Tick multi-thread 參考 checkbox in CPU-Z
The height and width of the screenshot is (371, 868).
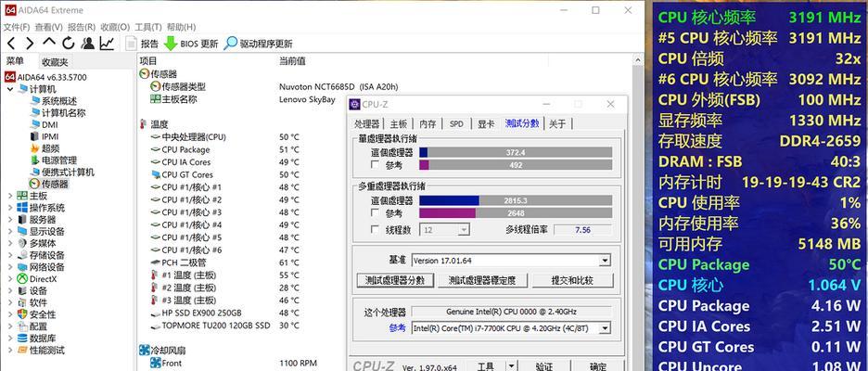point(376,213)
